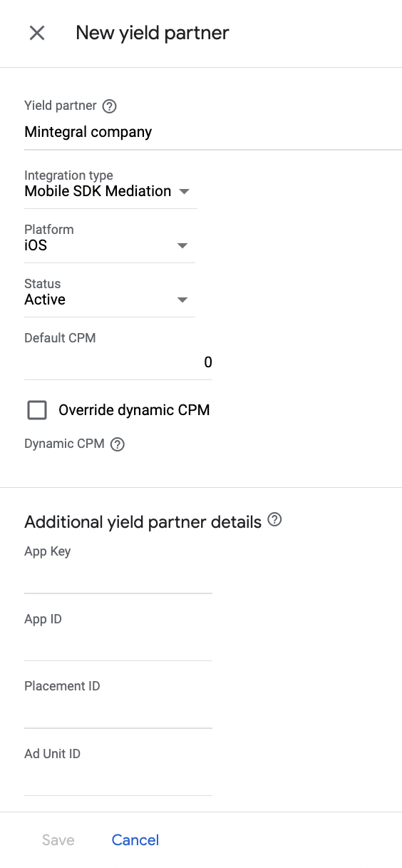The image size is (402, 868).
Task: Click the Additional yield partner details heading
Action: [x=143, y=522]
